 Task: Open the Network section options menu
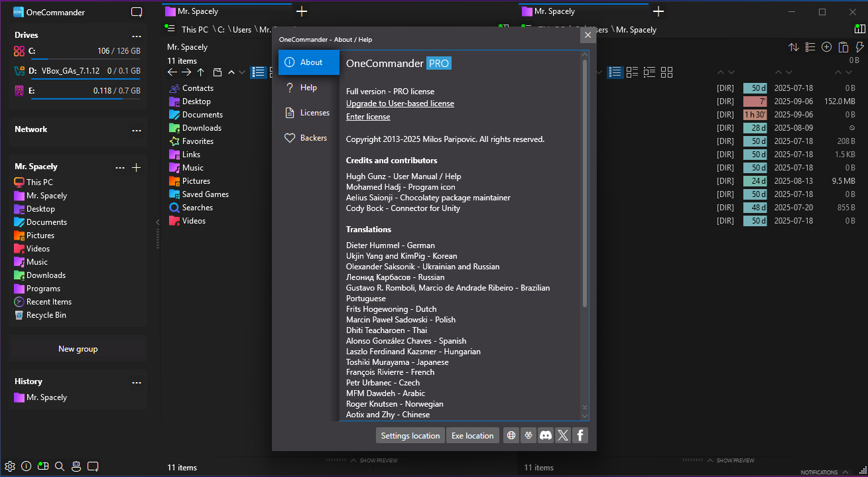(137, 130)
